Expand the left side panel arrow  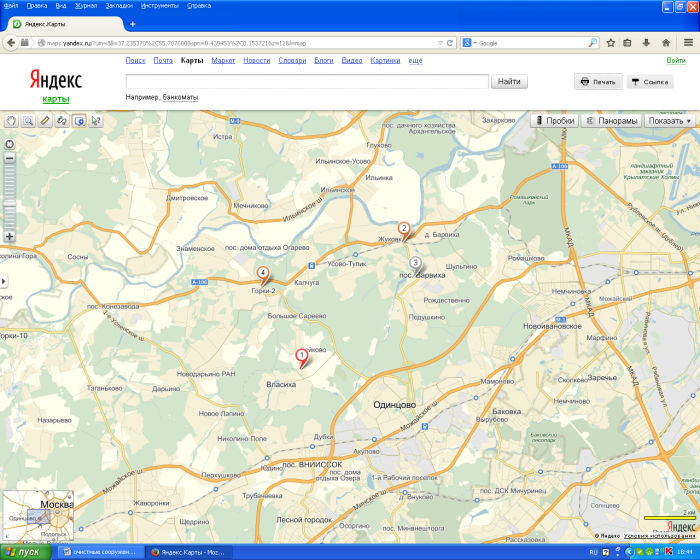pyautogui.click(x=3, y=282)
